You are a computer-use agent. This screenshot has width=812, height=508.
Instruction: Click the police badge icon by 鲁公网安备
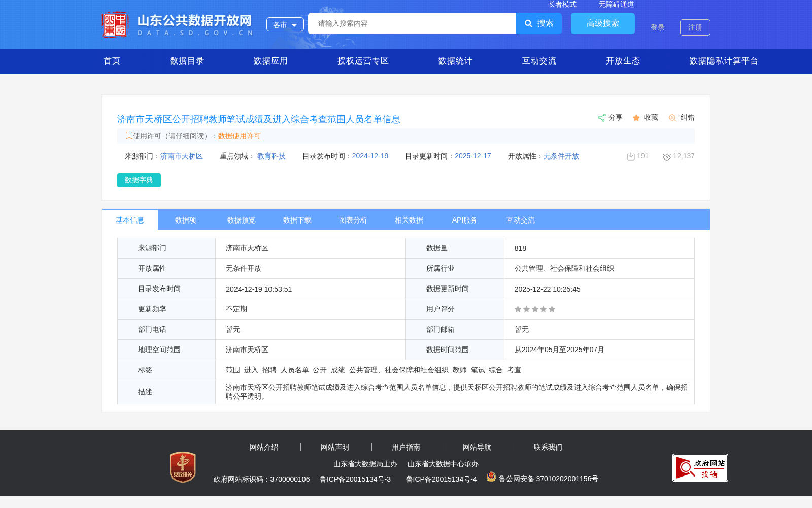click(491, 477)
